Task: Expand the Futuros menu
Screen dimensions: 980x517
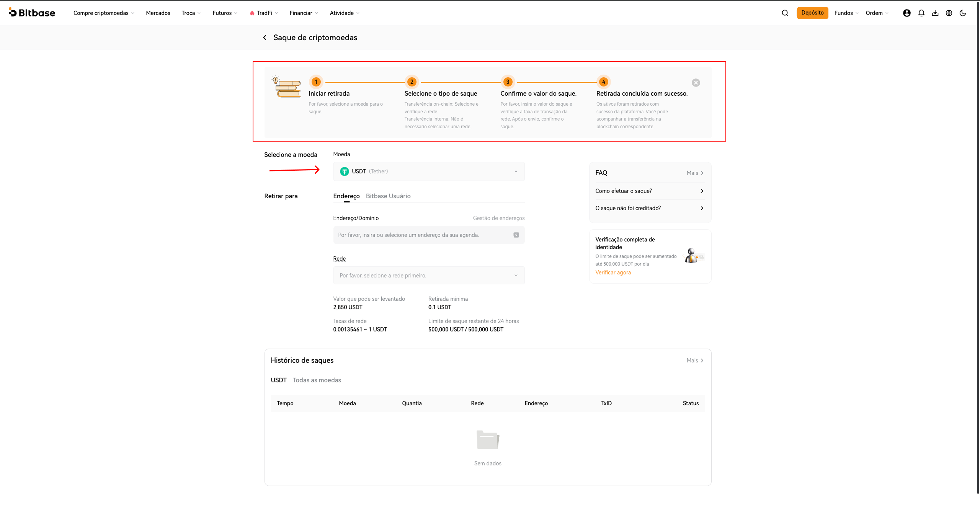Action: pos(225,13)
